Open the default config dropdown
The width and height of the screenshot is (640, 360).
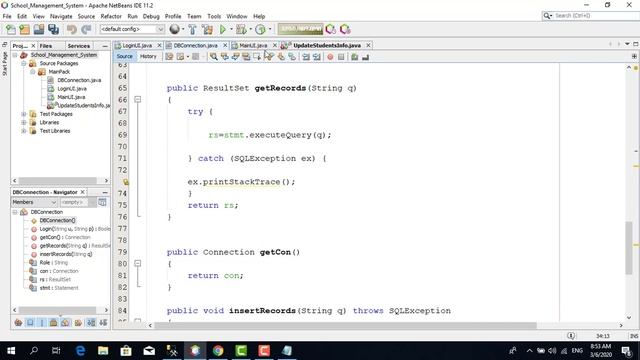[x=132, y=29]
